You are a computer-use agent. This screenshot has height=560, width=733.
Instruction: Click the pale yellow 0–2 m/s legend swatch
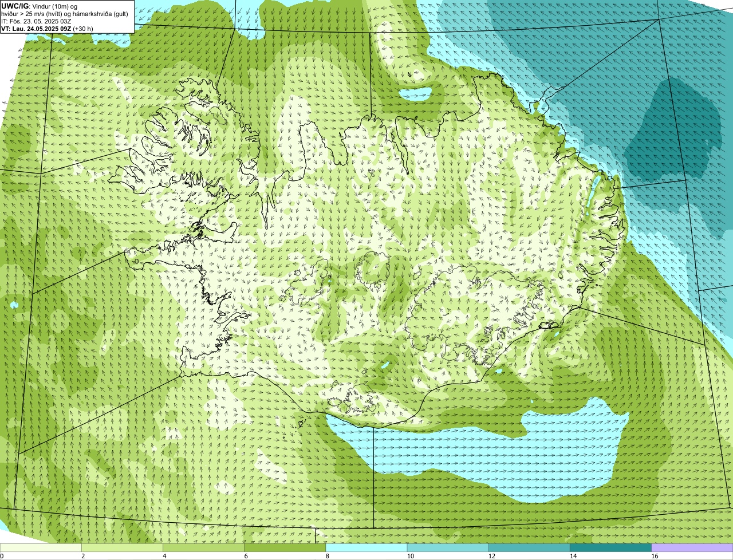pyautogui.click(x=41, y=547)
